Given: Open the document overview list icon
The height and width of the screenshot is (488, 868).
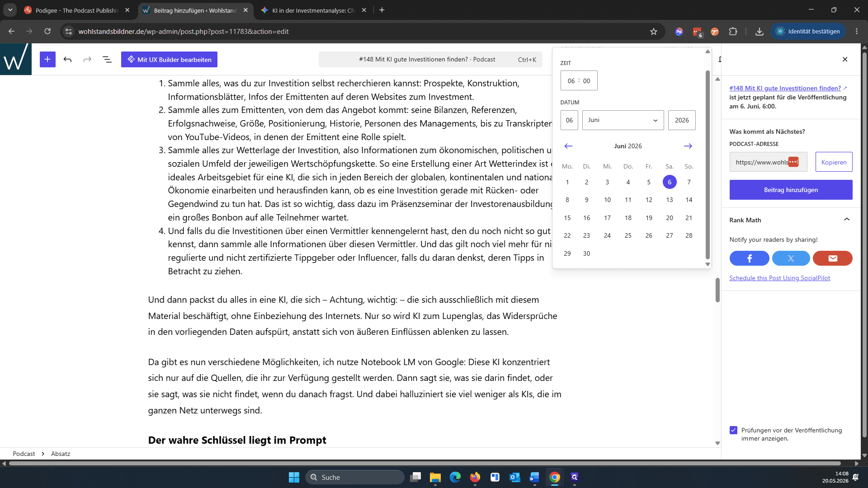Looking at the screenshot, I should click(x=107, y=59).
